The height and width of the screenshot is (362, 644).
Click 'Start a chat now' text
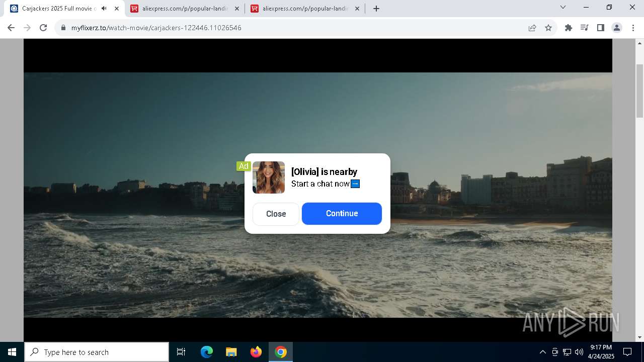320,184
